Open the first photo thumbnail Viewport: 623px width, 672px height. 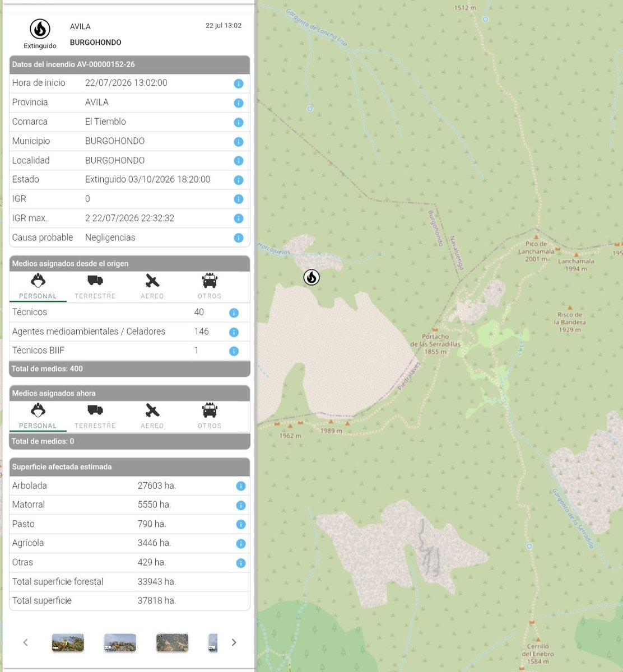click(68, 642)
